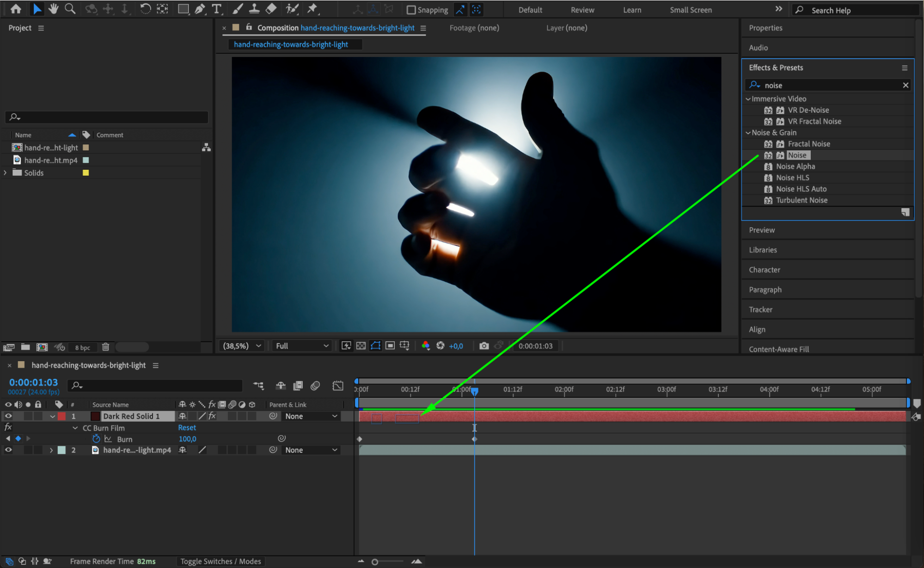This screenshot has width=924, height=568.
Task: Switch to the Learn workspace
Action: click(x=632, y=10)
